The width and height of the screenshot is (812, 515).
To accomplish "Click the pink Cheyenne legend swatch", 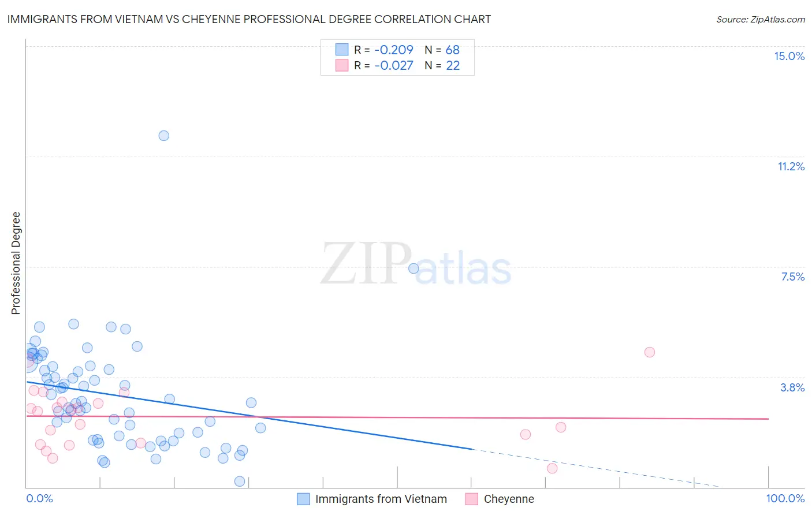I will (x=472, y=499).
